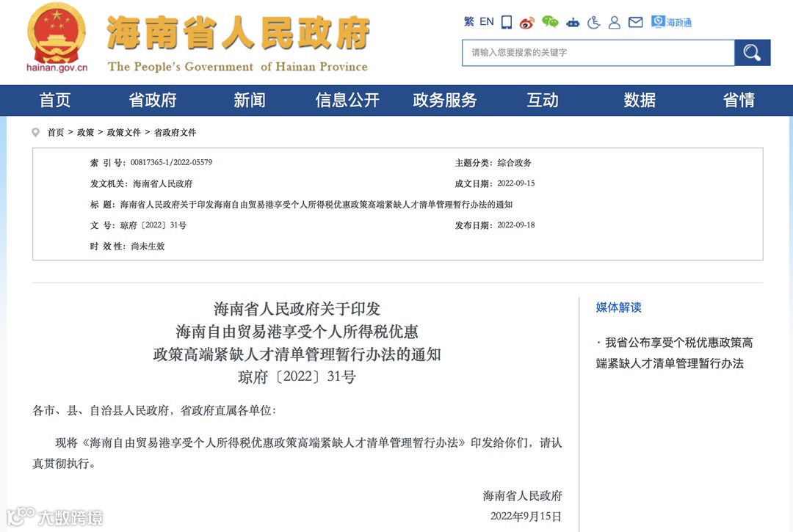The height and width of the screenshot is (532, 793).
Task: Open the 信息公开 navigation menu
Action: pos(347,100)
